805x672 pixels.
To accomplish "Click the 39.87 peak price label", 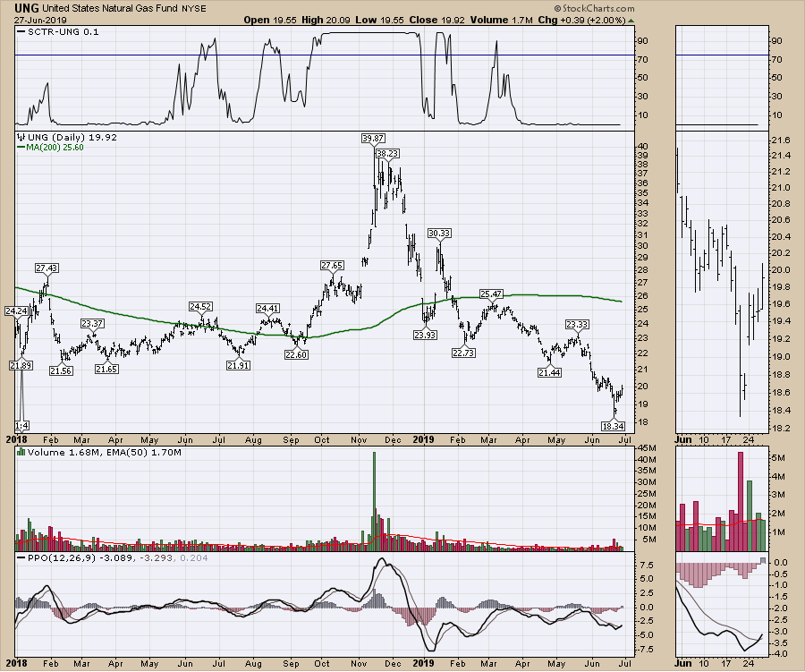I will click(373, 138).
